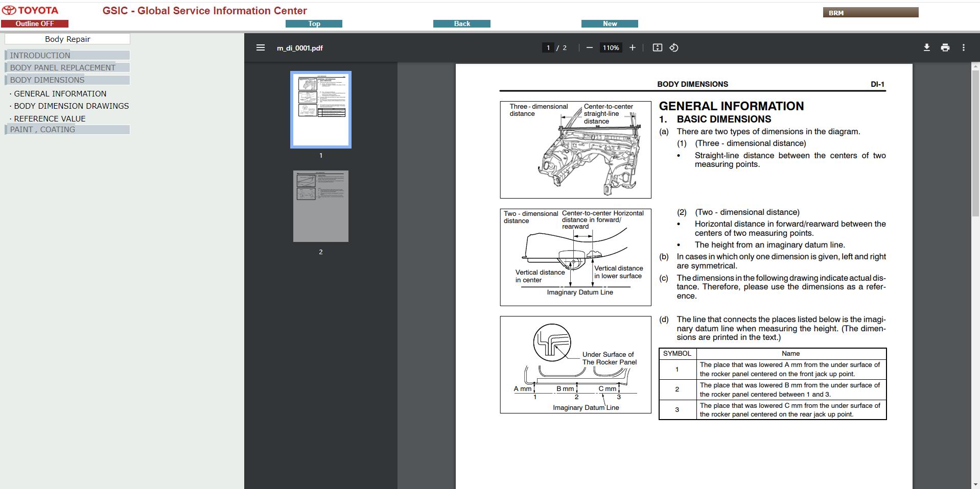Image resolution: width=980 pixels, height=489 pixels.
Task: Click the Body Repair header label
Action: click(67, 39)
